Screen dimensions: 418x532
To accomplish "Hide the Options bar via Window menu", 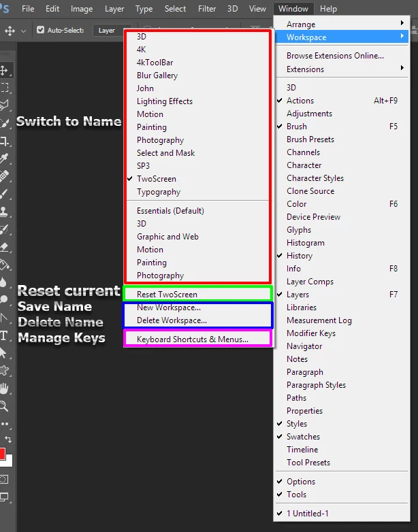I will pyautogui.click(x=342, y=481).
